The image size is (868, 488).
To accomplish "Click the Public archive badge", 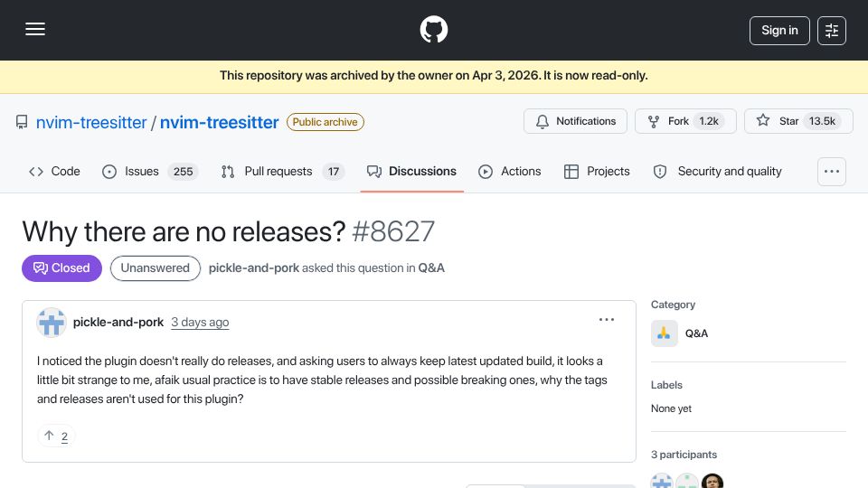I will coord(325,122).
